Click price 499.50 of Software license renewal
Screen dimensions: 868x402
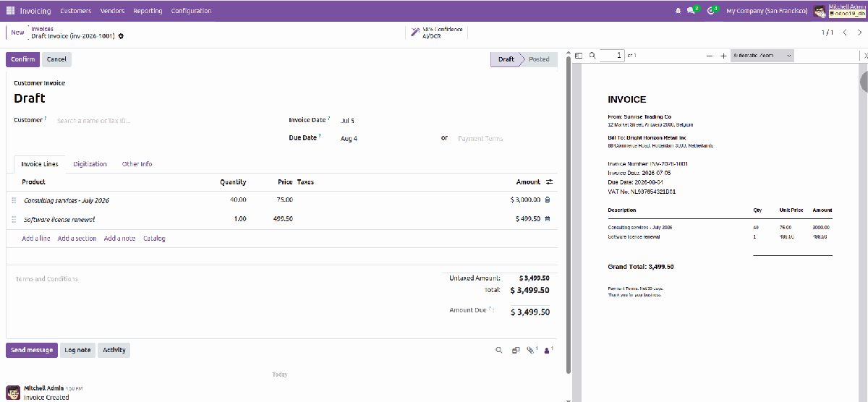coord(283,219)
